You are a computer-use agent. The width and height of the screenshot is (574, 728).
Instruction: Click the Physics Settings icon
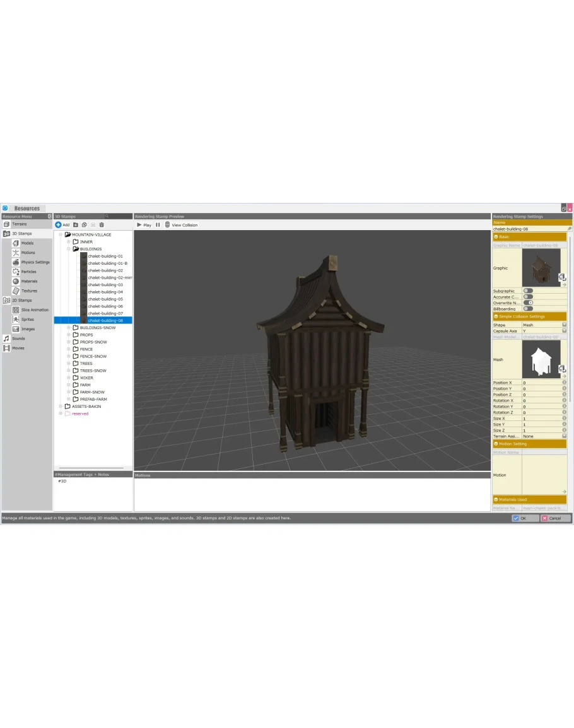point(16,262)
